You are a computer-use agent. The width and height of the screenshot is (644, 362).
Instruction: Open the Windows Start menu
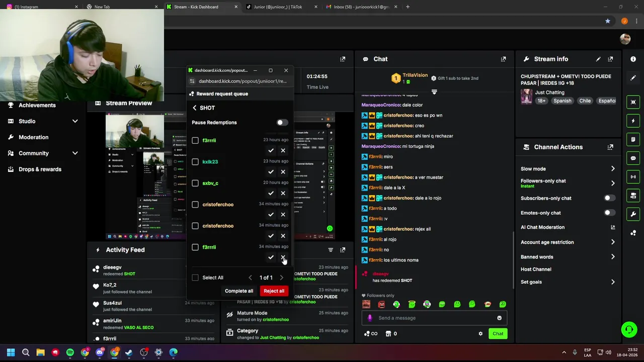[x=11, y=352]
